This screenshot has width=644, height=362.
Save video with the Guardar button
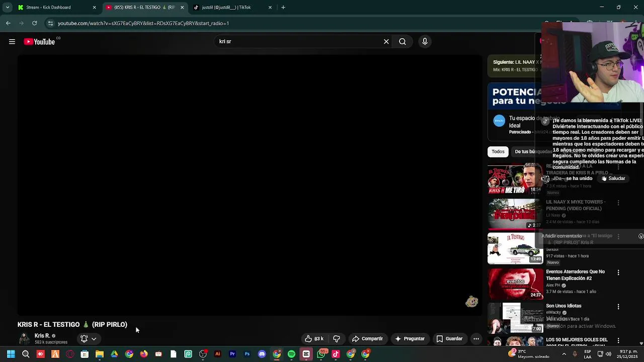pyautogui.click(x=449, y=339)
